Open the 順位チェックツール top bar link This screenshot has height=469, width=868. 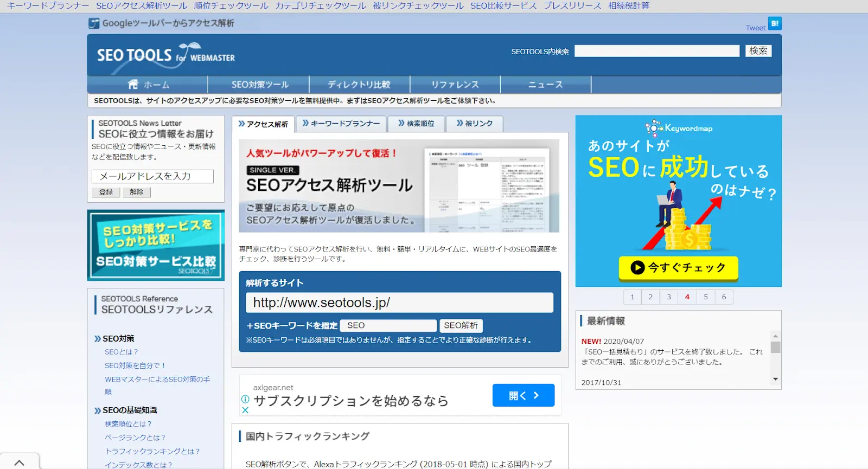[231, 6]
